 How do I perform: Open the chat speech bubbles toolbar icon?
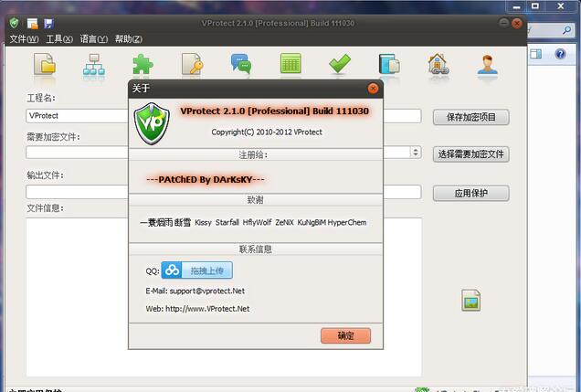point(241,64)
